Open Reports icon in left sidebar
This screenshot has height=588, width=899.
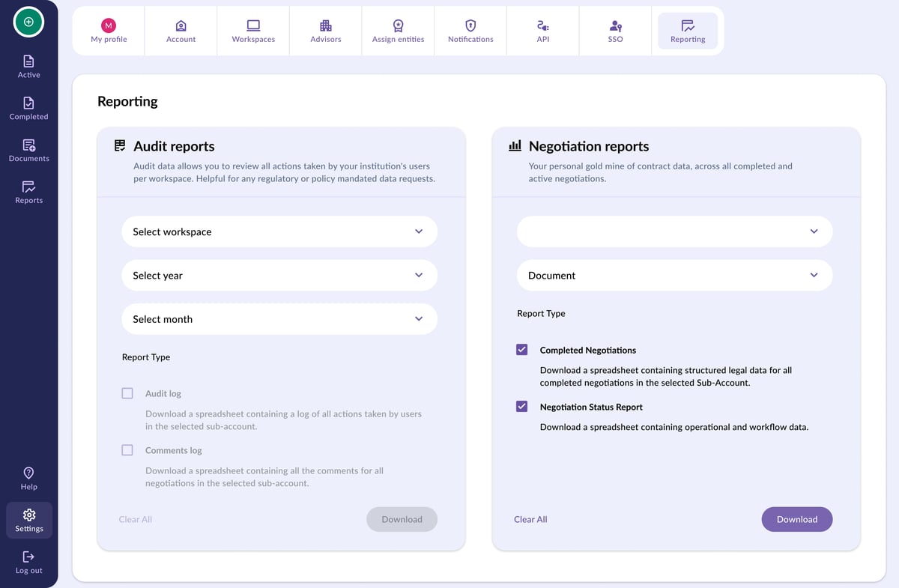28,193
